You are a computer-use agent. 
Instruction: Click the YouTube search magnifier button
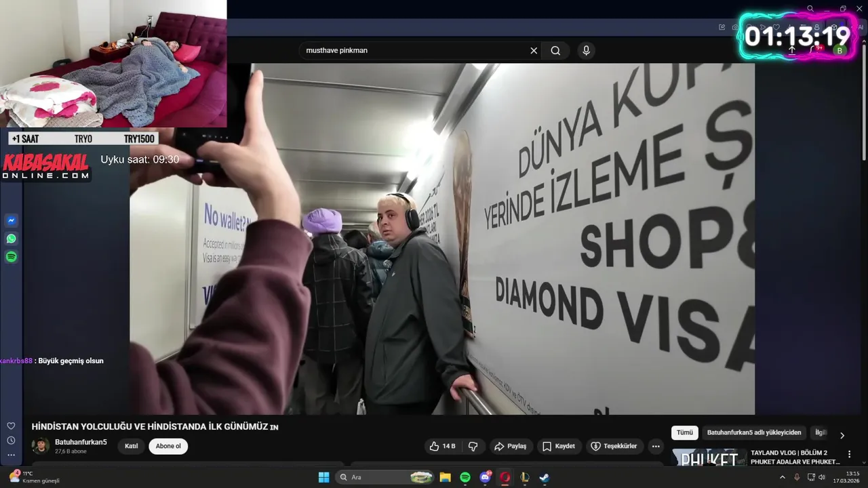pos(555,51)
